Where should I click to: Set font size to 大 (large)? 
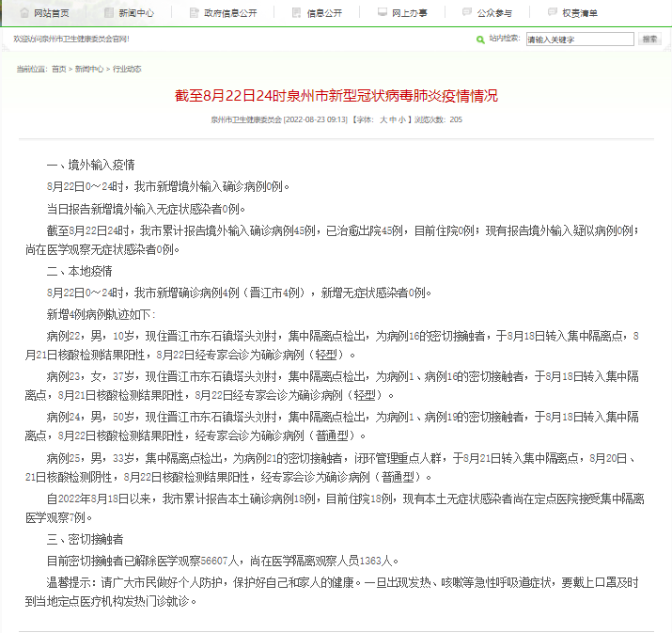pos(383,119)
